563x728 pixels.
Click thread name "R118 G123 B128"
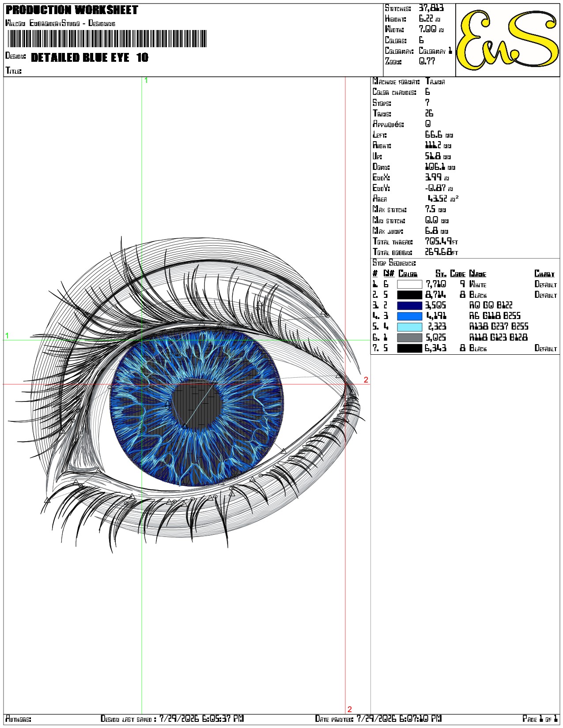[x=498, y=338]
